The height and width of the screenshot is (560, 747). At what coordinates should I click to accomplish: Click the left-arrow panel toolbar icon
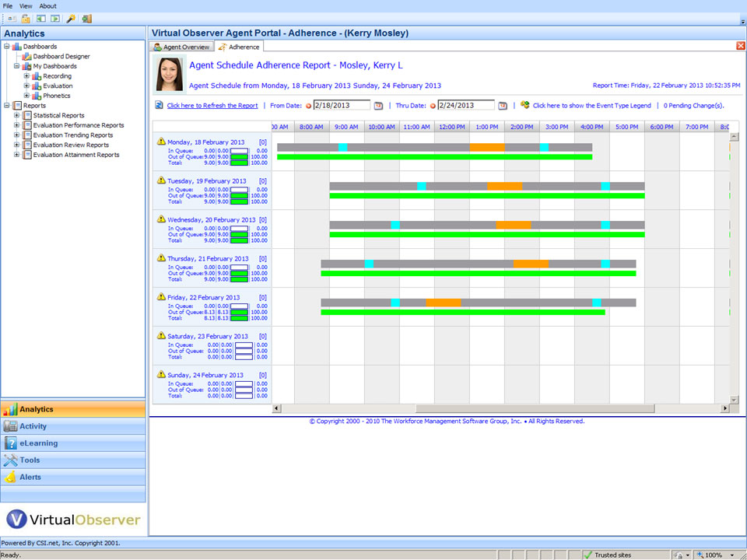click(x=41, y=19)
